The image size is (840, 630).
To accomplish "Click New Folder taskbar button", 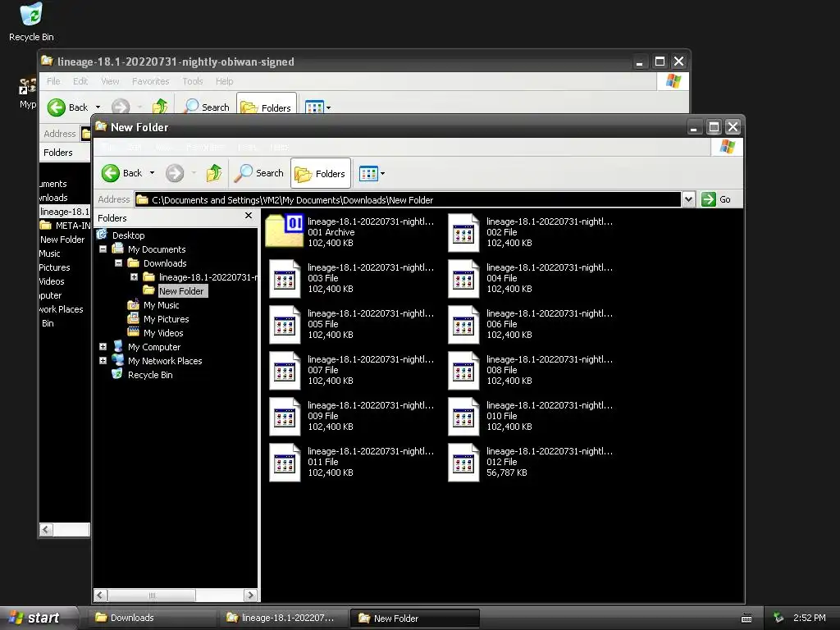I will 414,619.
